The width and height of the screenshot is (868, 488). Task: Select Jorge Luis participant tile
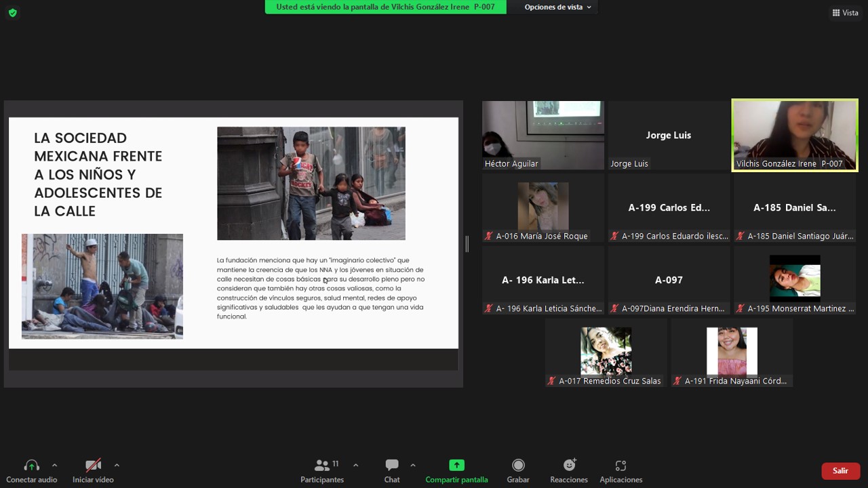click(669, 135)
